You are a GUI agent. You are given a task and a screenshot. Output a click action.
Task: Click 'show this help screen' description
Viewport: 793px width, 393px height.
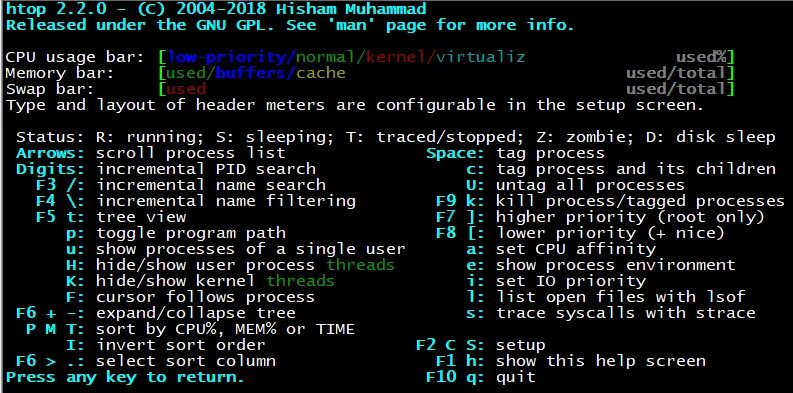click(600, 361)
